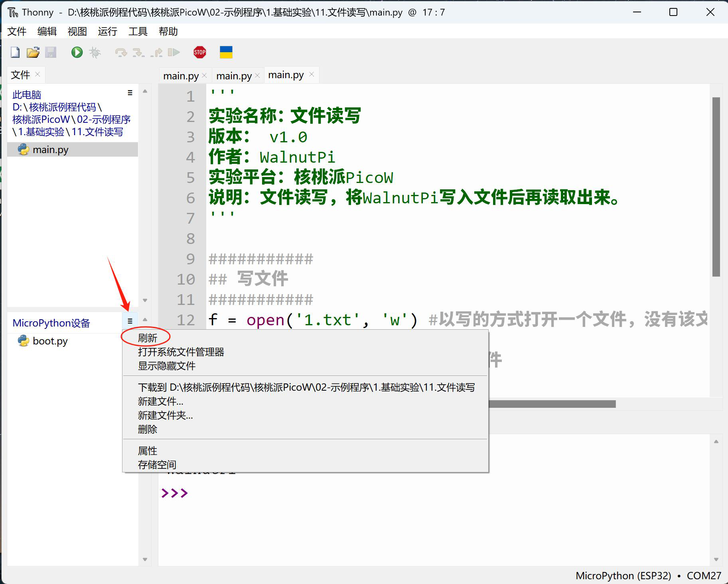The height and width of the screenshot is (584, 728).
Task: Select boot.py on the MicroPython device
Action: (50, 341)
